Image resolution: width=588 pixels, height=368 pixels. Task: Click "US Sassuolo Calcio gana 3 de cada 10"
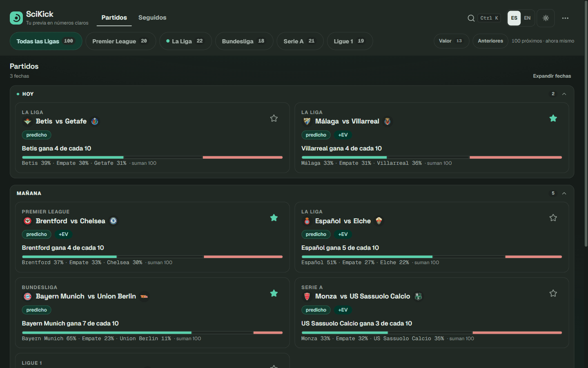pos(357,323)
